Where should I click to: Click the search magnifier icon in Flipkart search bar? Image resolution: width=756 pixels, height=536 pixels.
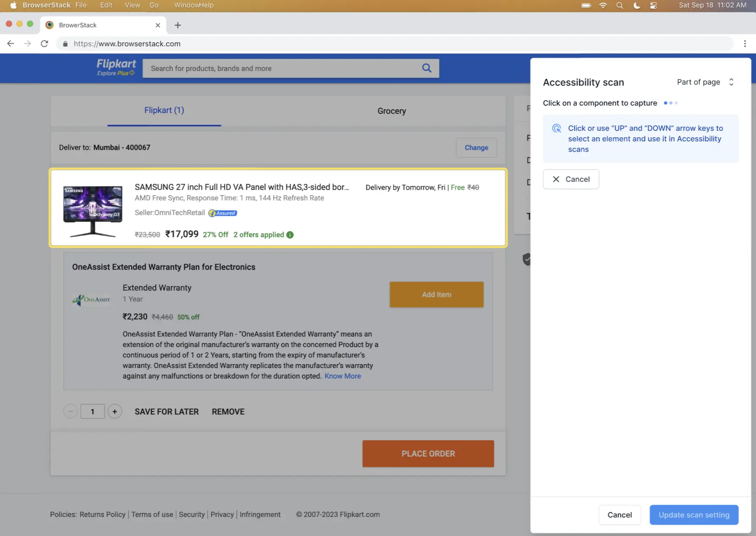click(x=426, y=68)
